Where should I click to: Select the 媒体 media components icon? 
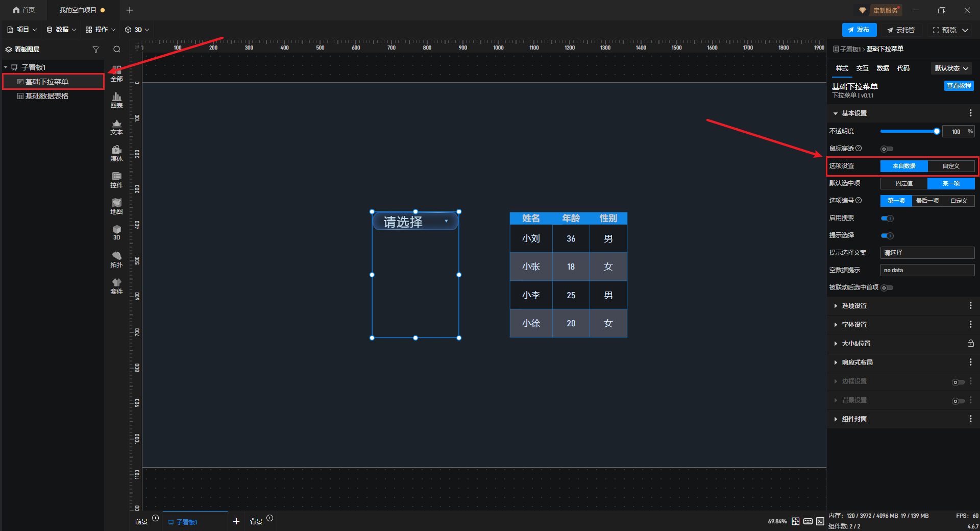click(116, 153)
